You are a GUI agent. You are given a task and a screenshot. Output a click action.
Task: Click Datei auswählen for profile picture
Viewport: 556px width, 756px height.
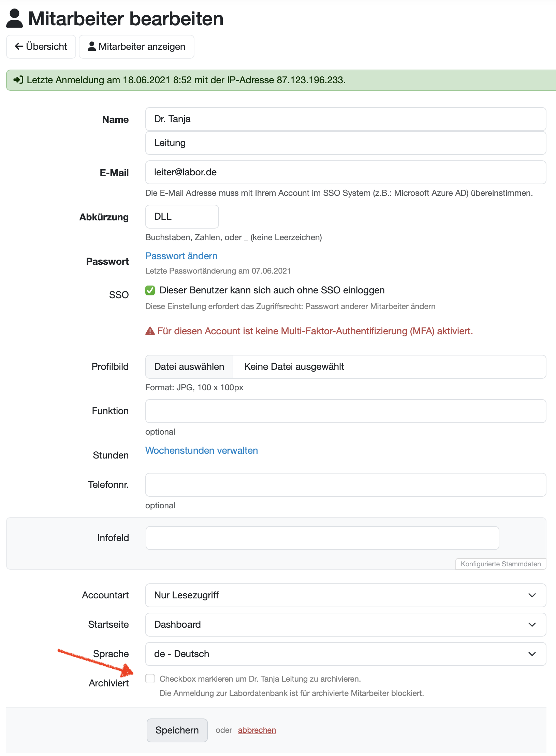click(189, 367)
